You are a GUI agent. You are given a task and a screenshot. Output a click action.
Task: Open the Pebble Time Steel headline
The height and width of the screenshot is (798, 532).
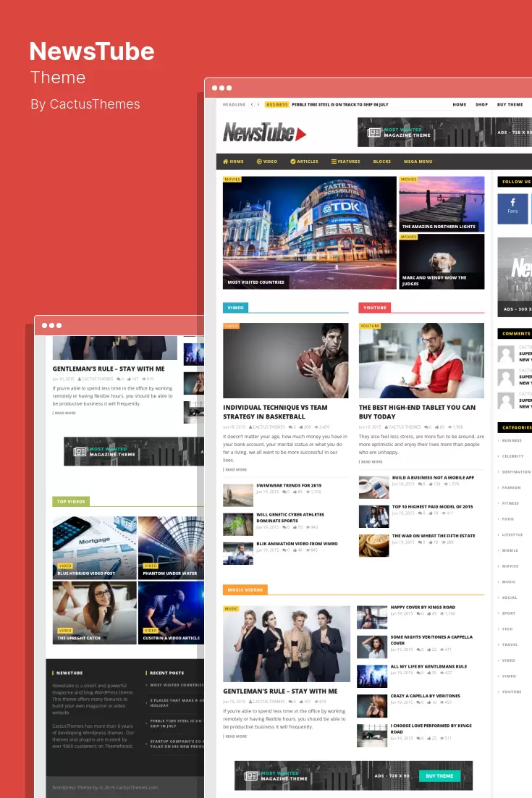point(339,104)
